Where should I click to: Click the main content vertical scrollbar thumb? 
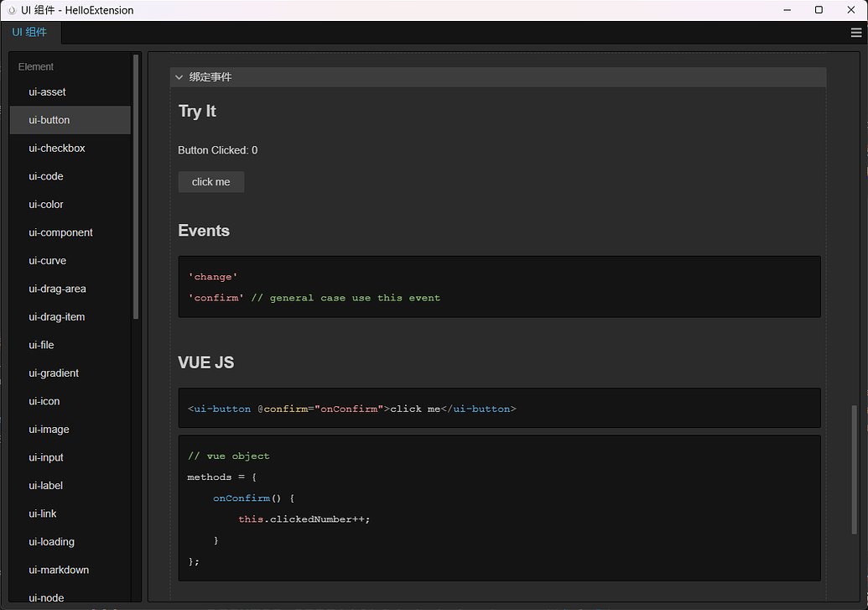[855, 470]
